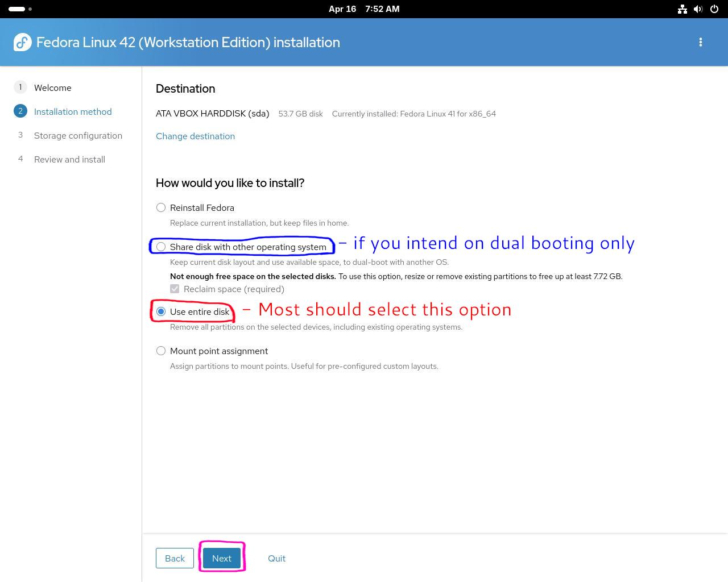Open the Activities pill indicator
The width and height of the screenshot is (728, 582).
(20, 9)
